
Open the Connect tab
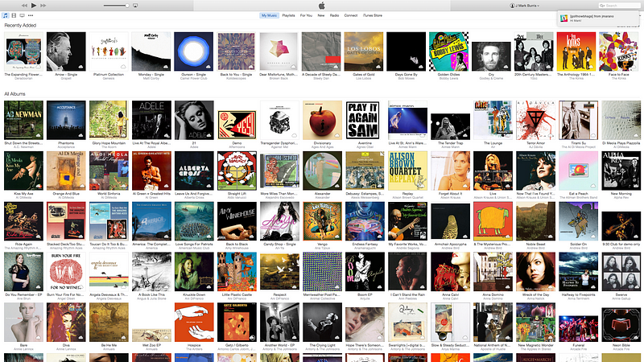click(x=351, y=15)
